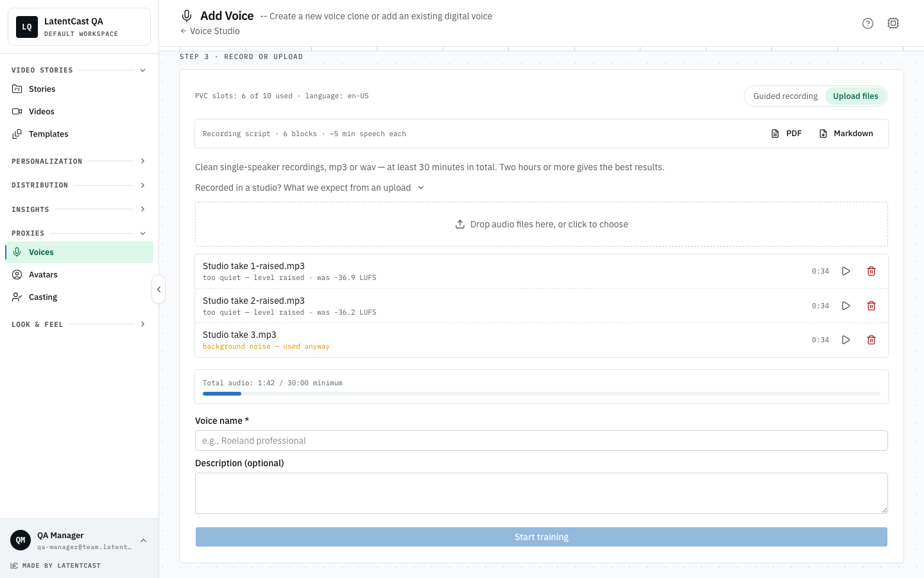Image resolution: width=924 pixels, height=578 pixels.
Task: Collapse the Video Stories section
Action: coord(79,70)
